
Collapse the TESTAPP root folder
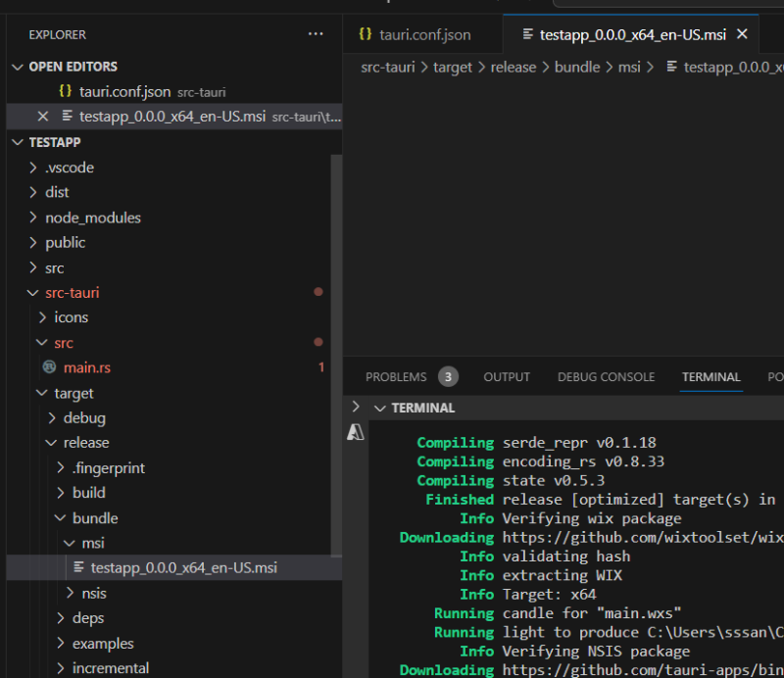point(18,142)
